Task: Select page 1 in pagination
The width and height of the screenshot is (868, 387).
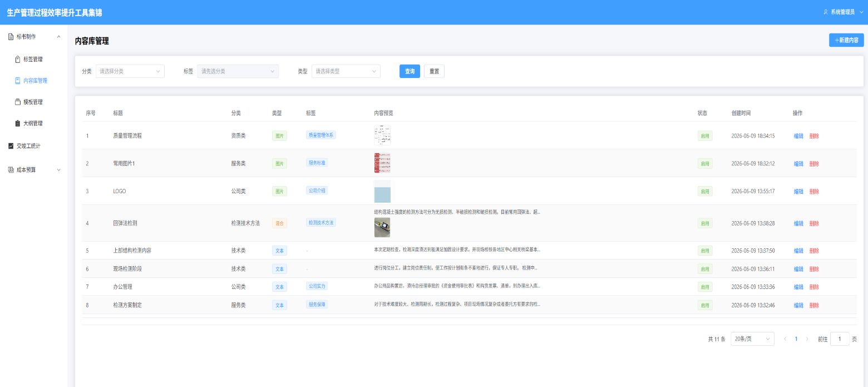Action: [x=796, y=339]
